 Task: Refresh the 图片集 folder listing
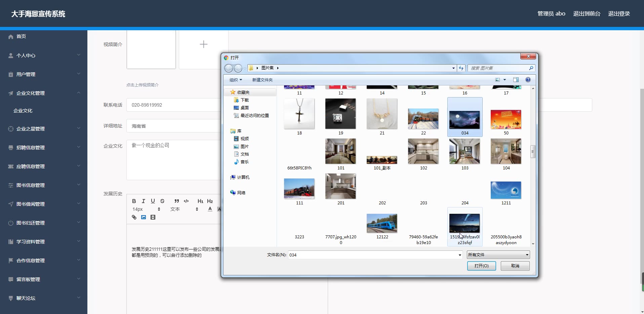461,68
